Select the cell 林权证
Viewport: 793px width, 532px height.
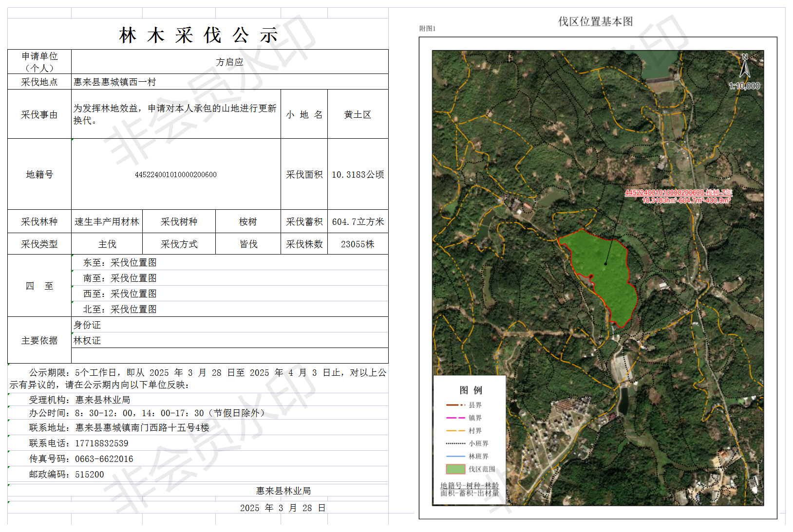pos(230,340)
